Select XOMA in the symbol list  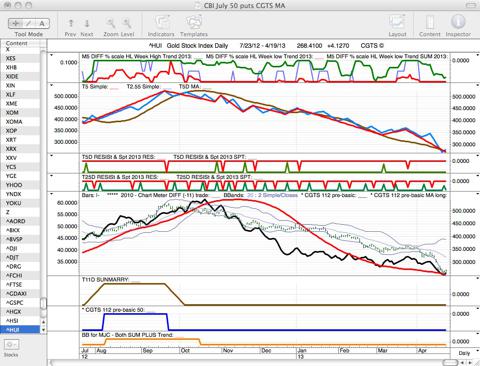(x=21, y=122)
